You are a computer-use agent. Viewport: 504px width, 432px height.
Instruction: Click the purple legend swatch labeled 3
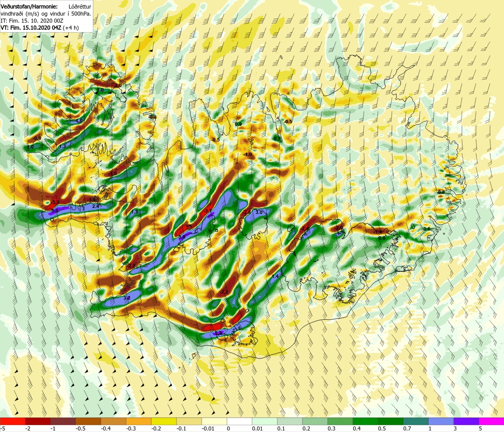pyautogui.click(x=466, y=421)
